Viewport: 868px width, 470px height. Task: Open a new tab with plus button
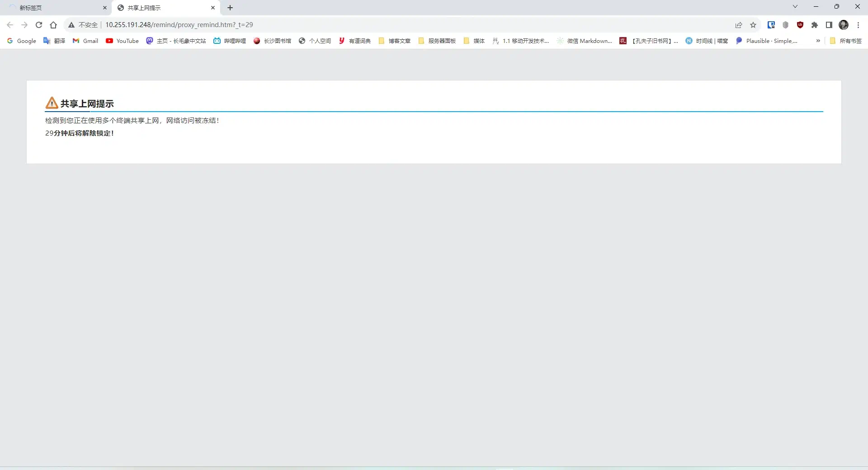click(x=230, y=8)
